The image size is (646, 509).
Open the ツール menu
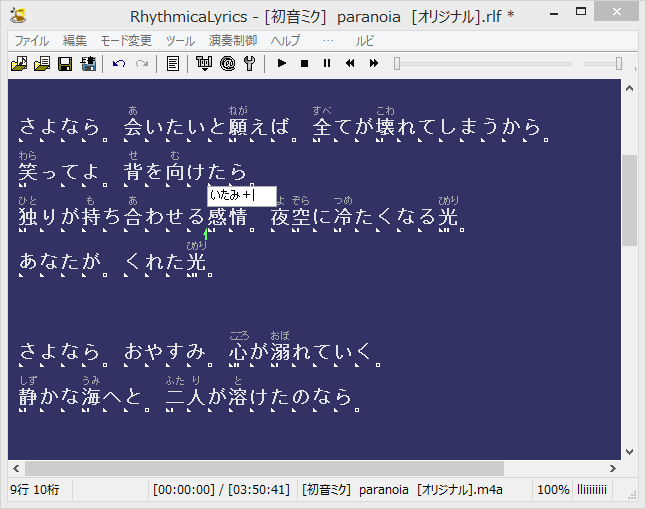pos(180,41)
